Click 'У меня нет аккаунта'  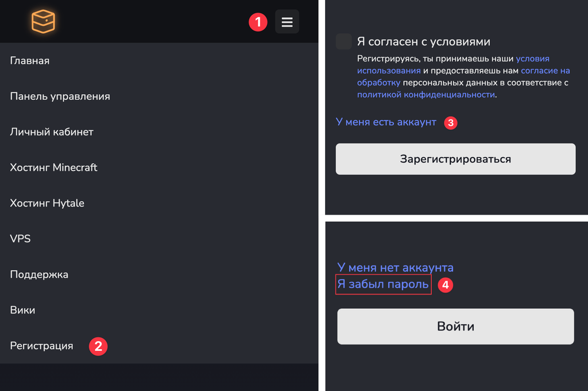[x=395, y=267]
